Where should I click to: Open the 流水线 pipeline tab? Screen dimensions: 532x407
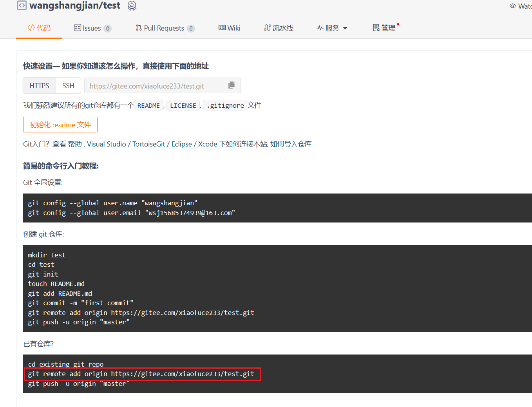[279, 28]
